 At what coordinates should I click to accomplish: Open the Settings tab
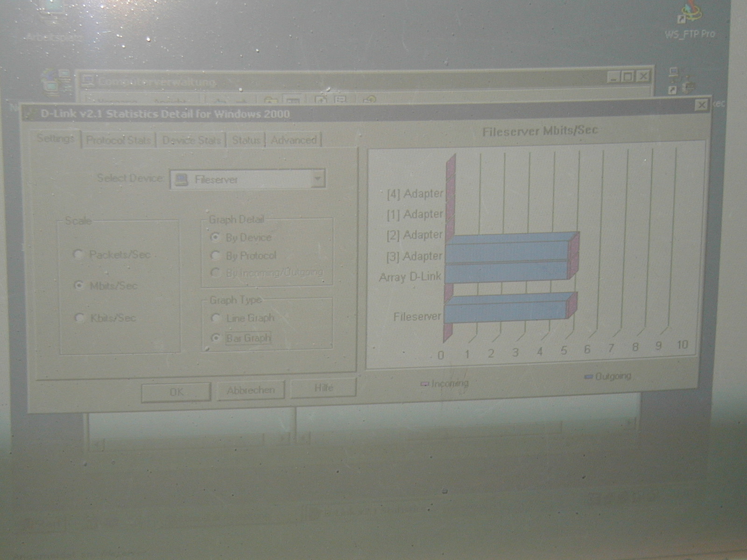pos(56,139)
